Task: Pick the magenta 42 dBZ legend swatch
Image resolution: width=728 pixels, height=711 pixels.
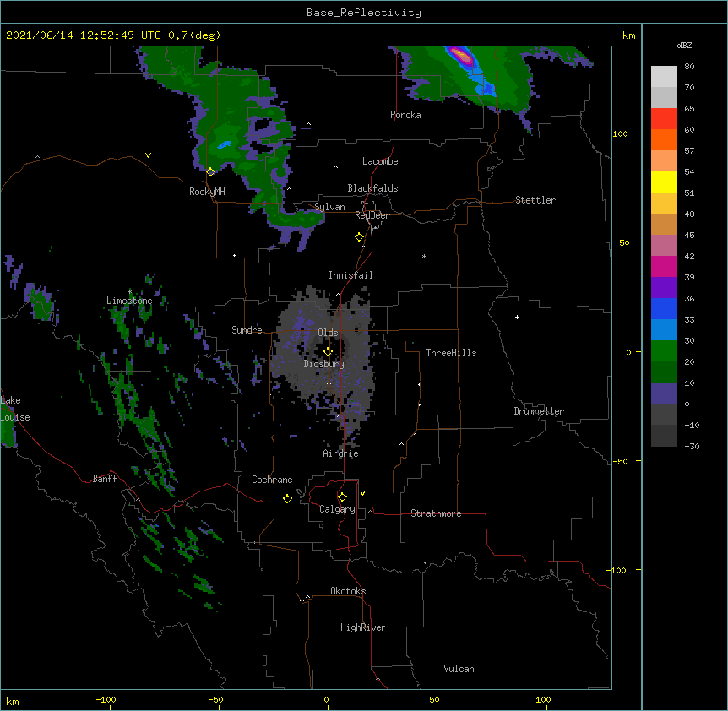Action: pos(664,266)
